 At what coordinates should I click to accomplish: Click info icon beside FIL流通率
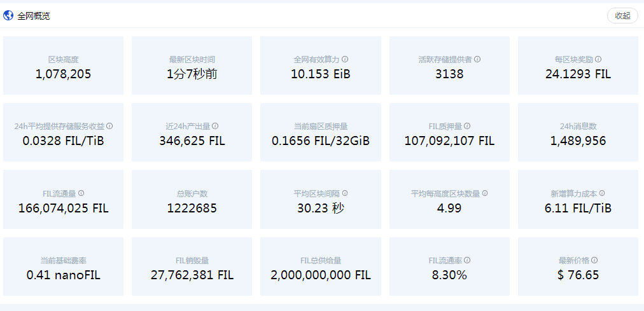pos(468,260)
